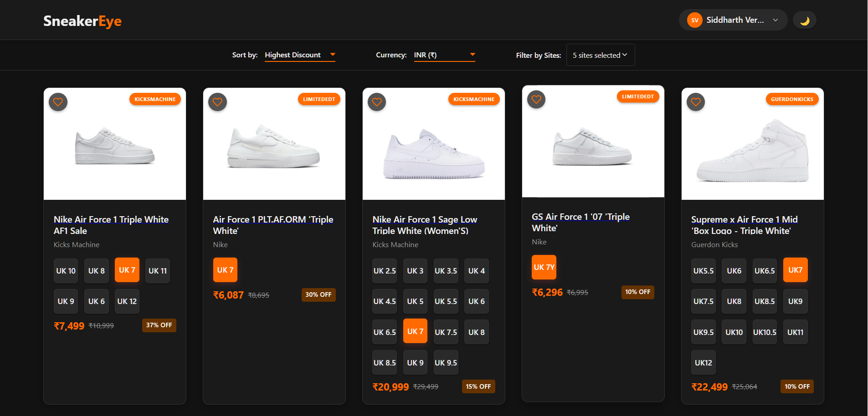Image resolution: width=868 pixels, height=416 pixels.
Task: Click the KICKSMACHINE badge on first card
Action: 155,99
